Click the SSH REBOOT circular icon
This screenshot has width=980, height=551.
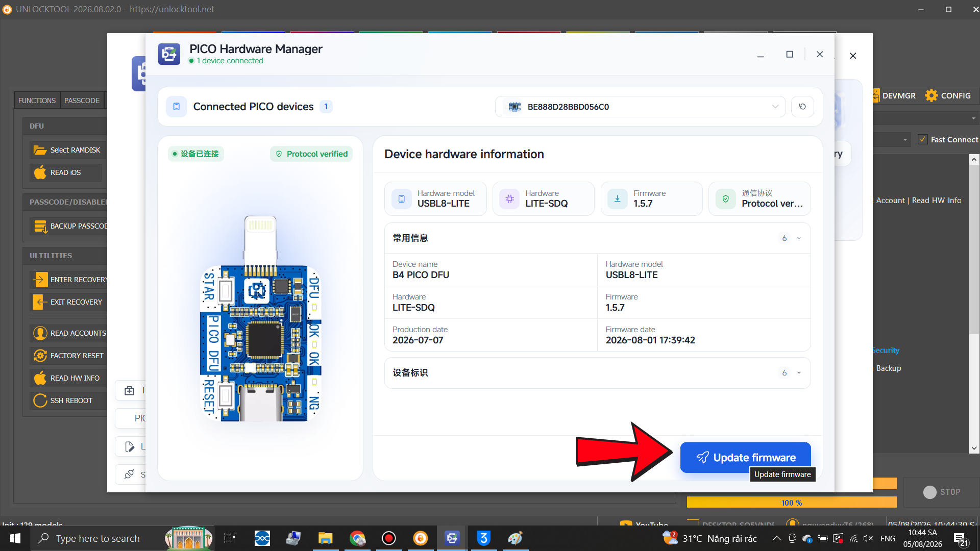pos(40,400)
